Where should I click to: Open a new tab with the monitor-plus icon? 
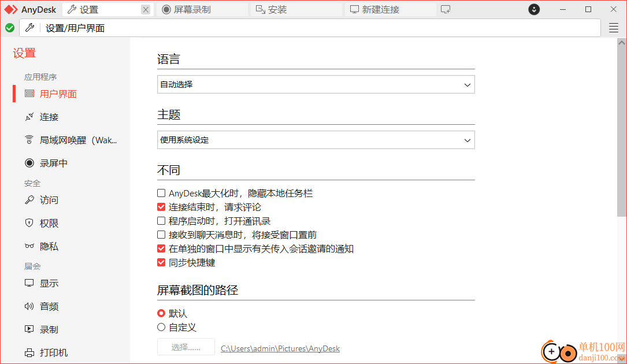[446, 10]
